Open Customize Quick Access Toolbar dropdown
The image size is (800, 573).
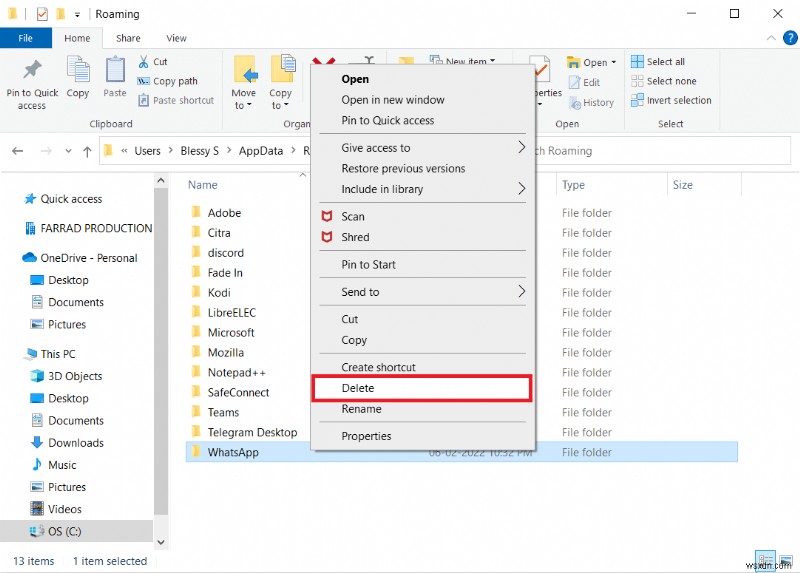pos(77,14)
